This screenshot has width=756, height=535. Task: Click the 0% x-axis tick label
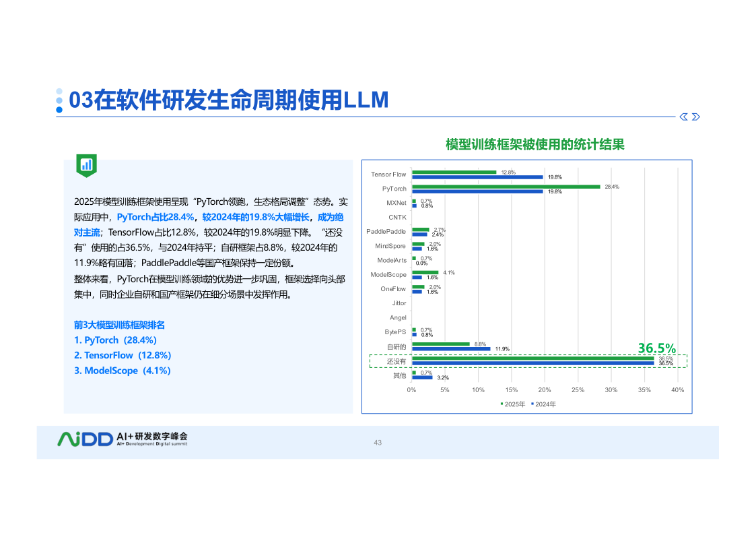tap(411, 389)
